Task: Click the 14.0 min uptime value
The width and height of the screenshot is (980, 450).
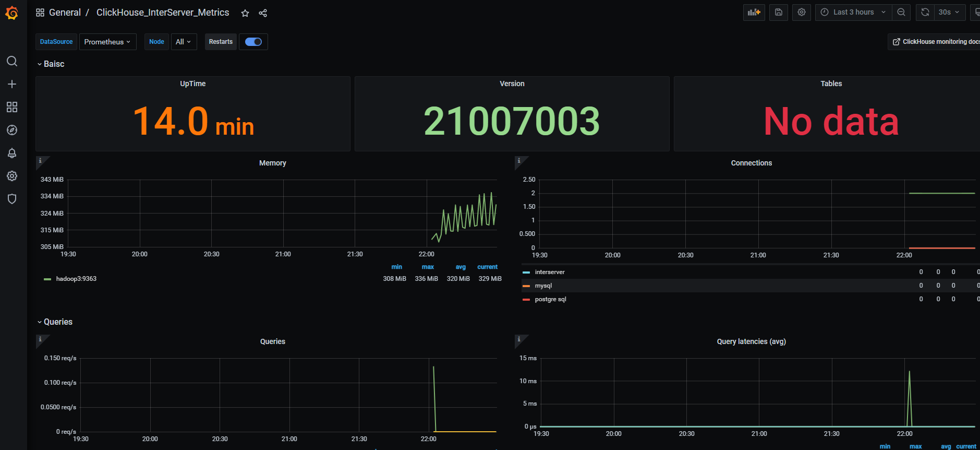Action: click(193, 121)
